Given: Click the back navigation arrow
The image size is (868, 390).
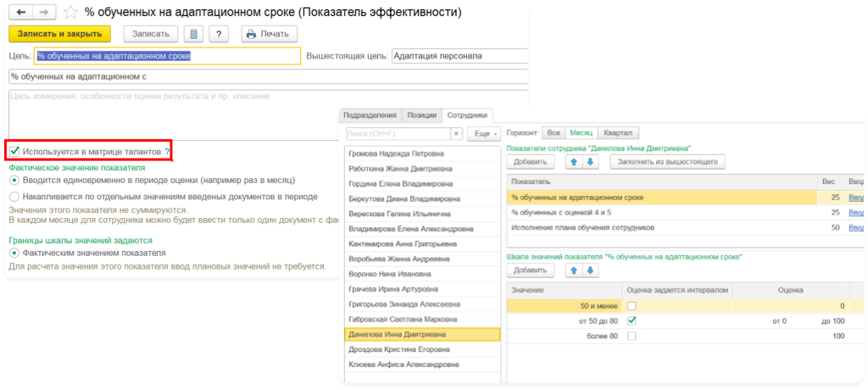Looking at the screenshot, I should pos(20,13).
